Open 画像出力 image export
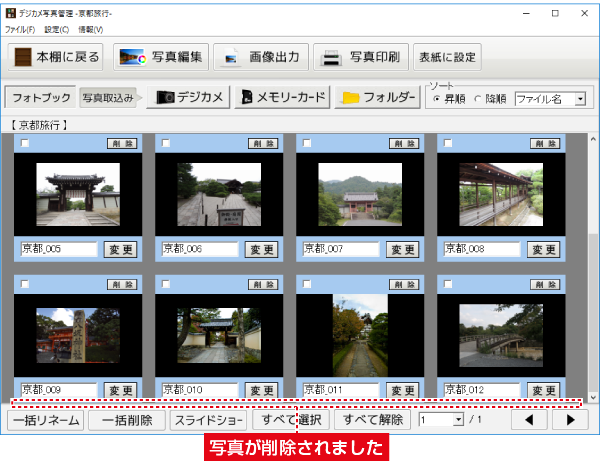Image resolution: width=600 pixels, height=462 pixels. [259, 57]
